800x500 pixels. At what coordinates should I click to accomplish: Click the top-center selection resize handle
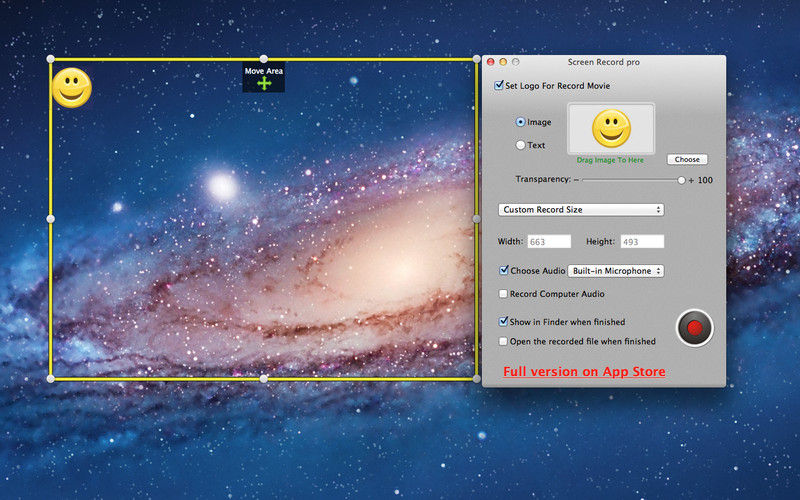coord(264,59)
